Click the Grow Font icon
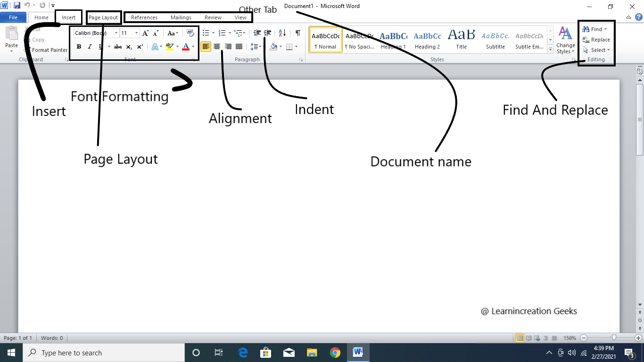This screenshot has height=362, width=644. (x=145, y=33)
